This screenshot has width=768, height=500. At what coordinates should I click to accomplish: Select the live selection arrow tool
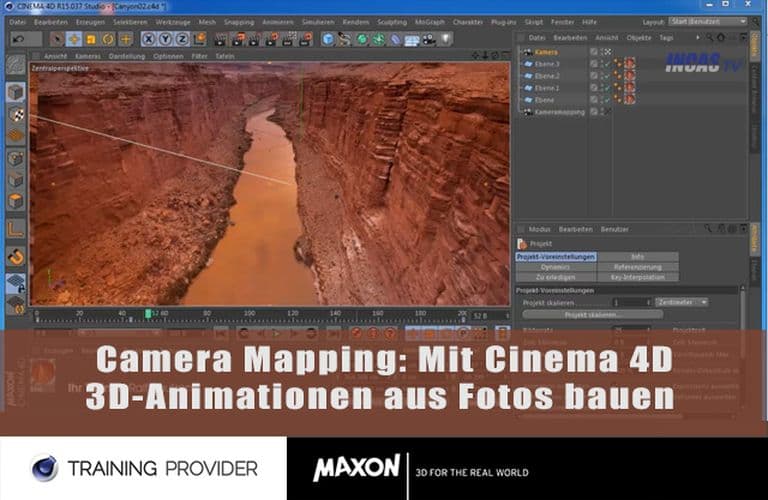(57, 39)
